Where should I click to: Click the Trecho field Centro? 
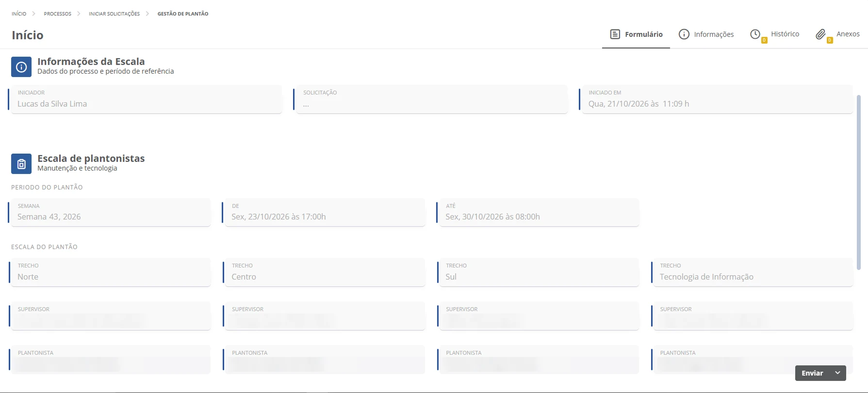tap(324, 272)
